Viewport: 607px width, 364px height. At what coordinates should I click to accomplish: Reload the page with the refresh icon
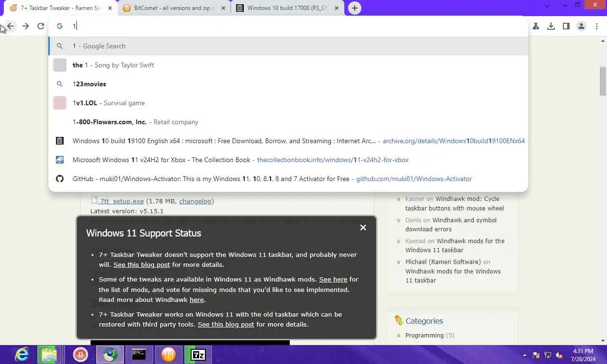pos(41,26)
